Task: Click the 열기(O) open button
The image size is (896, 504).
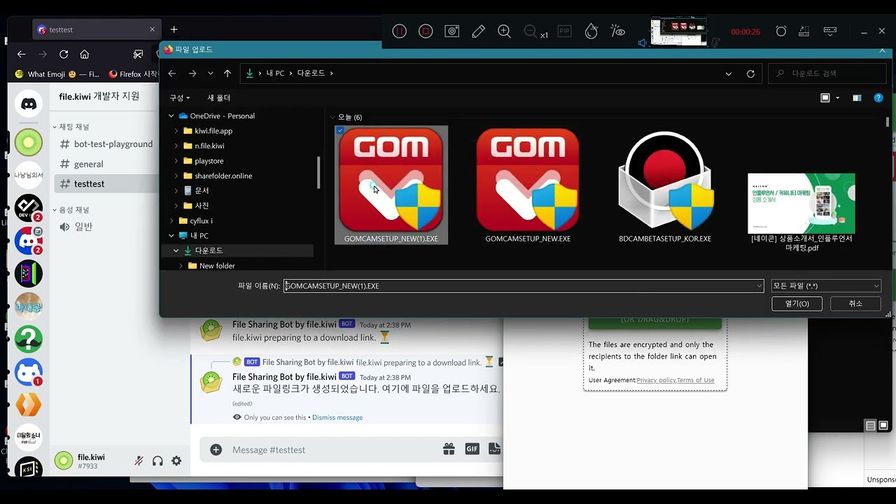Action: click(x=797, y=303)
